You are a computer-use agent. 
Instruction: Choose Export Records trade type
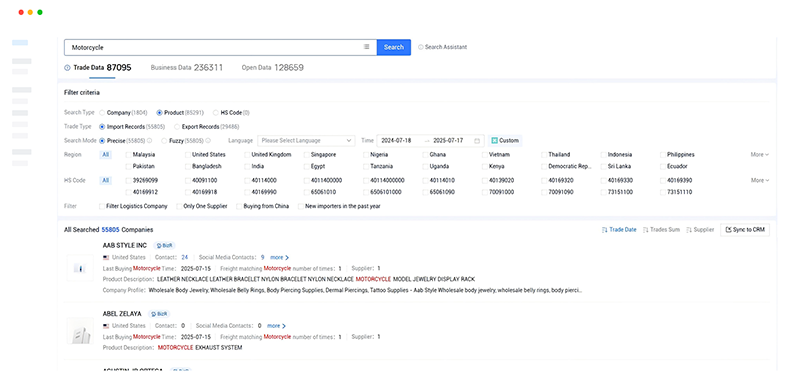[177, 127]
